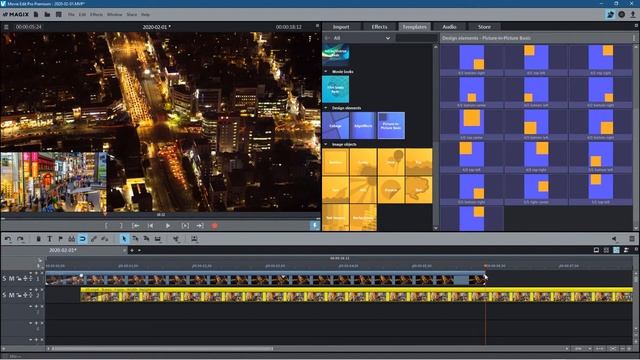Solo track 1 with the S button
The image size is (640, 360).
click(4, 278)
